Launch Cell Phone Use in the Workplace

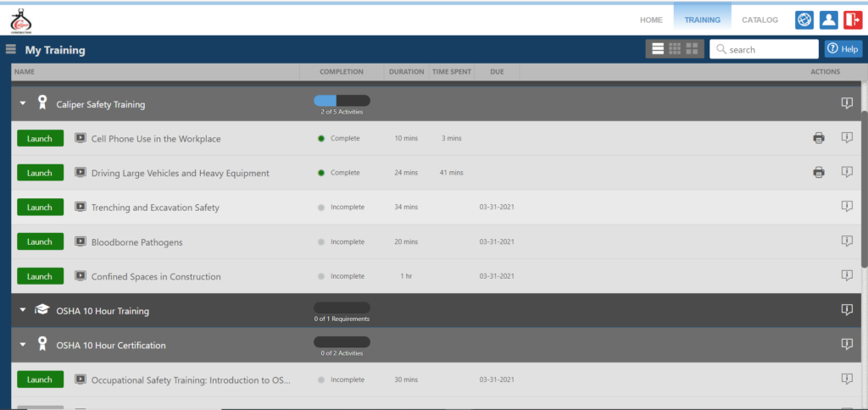click(40, 138)
